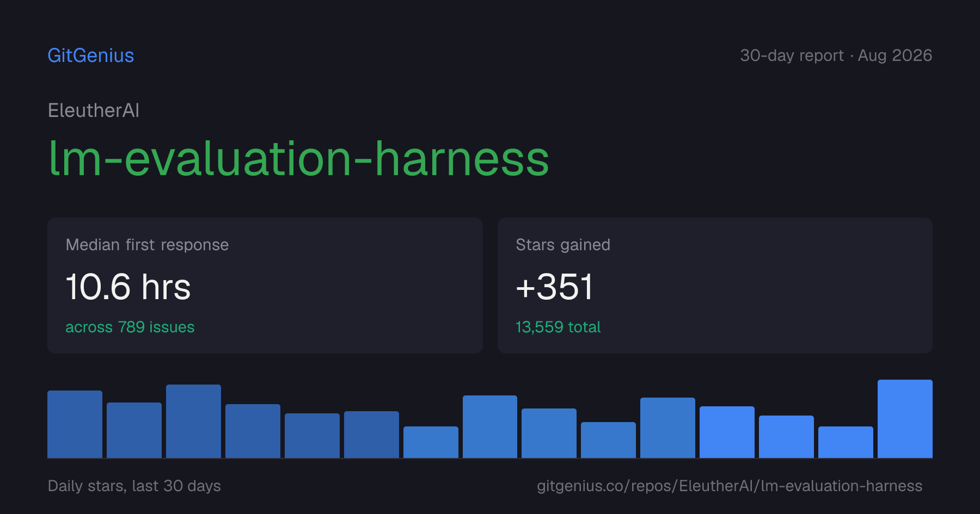The width and height of the screenshot is (980, 514).
Task: Open the gitgenius.co/repos/EleutherAI/lm-evaluation-harness URL
Action: [730, 486]
